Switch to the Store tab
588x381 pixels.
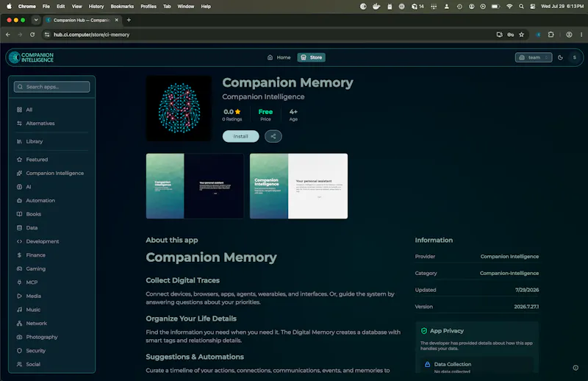coord(311,57)
